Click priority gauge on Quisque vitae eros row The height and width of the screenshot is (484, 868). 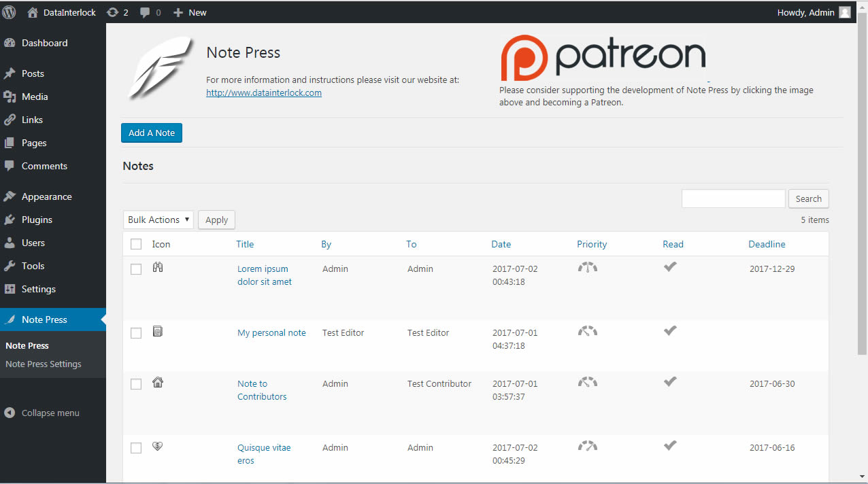pos(588,446)
